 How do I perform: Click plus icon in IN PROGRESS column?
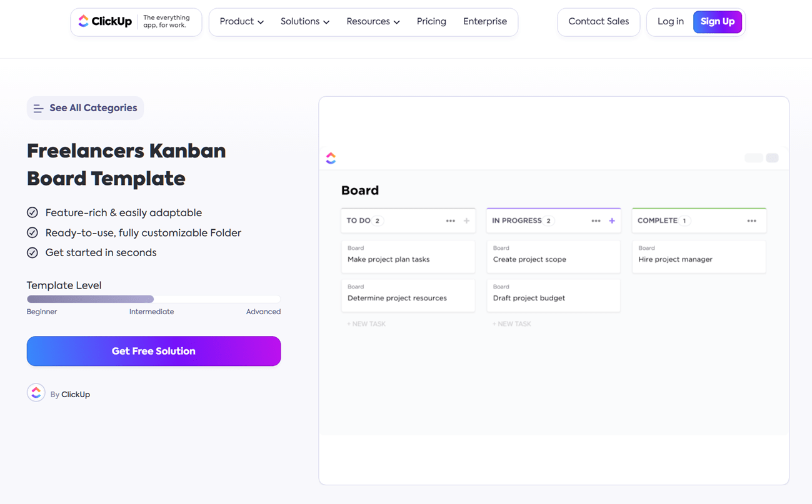(x=612, y=221)
